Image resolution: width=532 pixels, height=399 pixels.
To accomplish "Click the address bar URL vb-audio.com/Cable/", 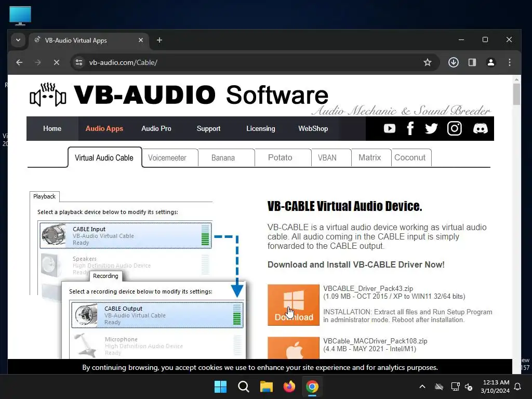I will click(123, 62).
